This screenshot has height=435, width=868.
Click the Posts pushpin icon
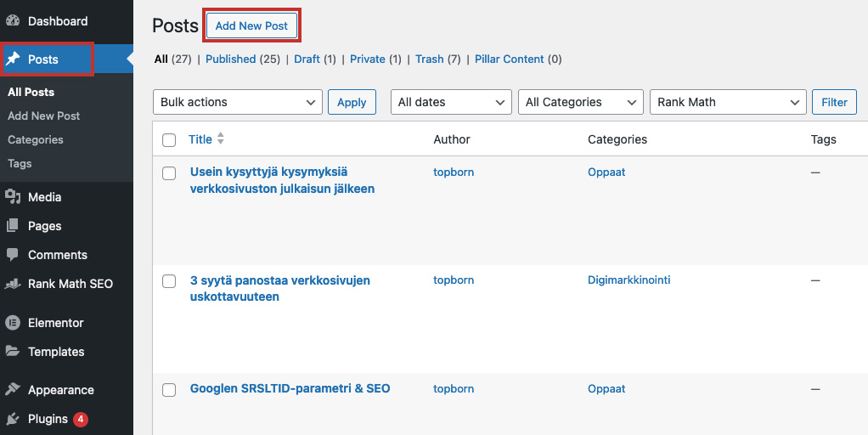click(13, 59)
